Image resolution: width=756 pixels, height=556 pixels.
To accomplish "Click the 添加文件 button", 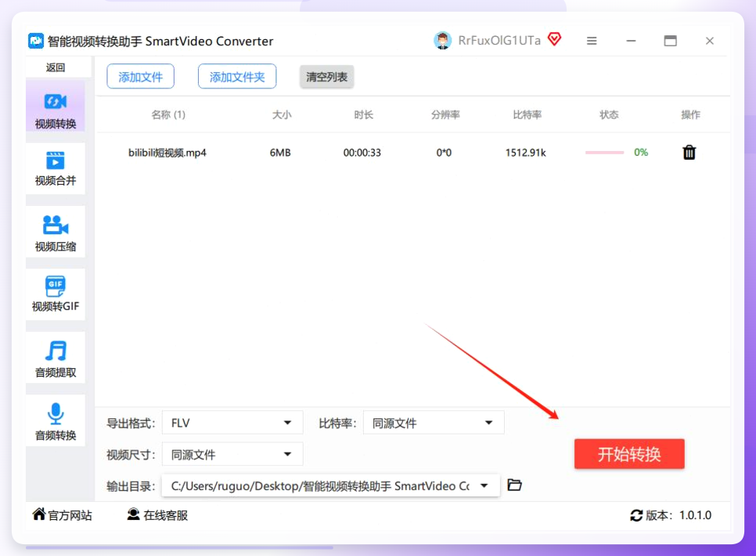I will (140, 77).
